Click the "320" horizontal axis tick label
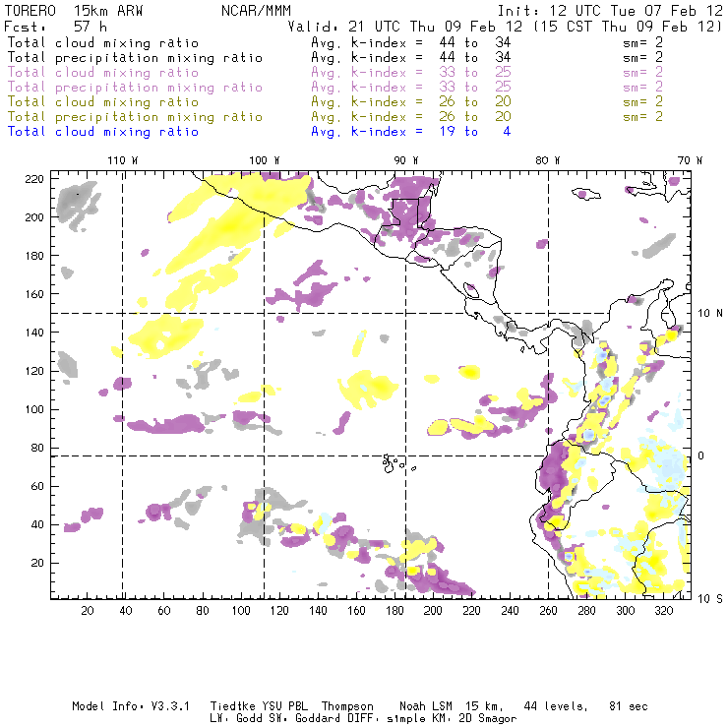Viewport: 728px width, 728px height. 664,611
